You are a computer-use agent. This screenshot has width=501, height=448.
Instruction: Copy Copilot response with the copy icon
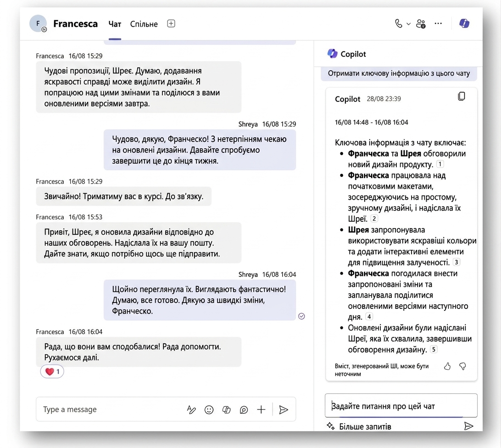[x=462, y=96]
